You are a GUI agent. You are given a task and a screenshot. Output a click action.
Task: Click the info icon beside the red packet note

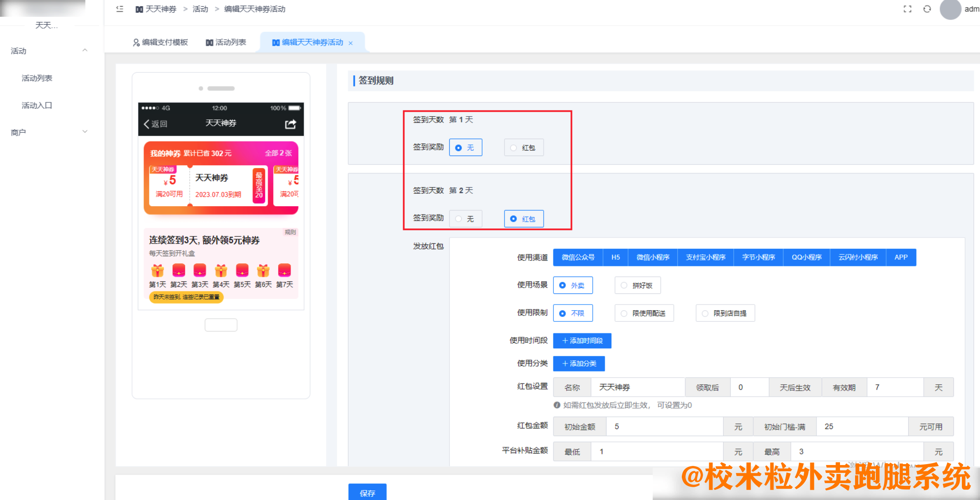(557, 405)
